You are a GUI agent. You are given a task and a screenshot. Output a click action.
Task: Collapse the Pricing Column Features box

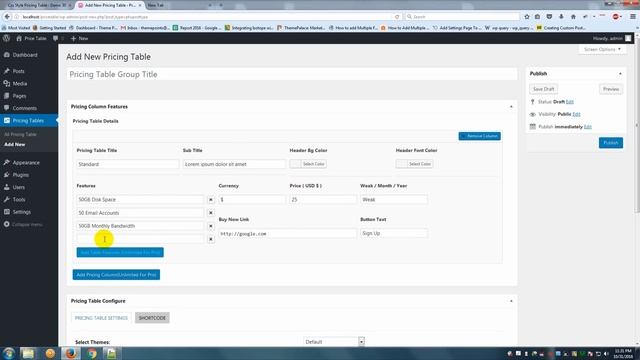[x=511, y=107]
